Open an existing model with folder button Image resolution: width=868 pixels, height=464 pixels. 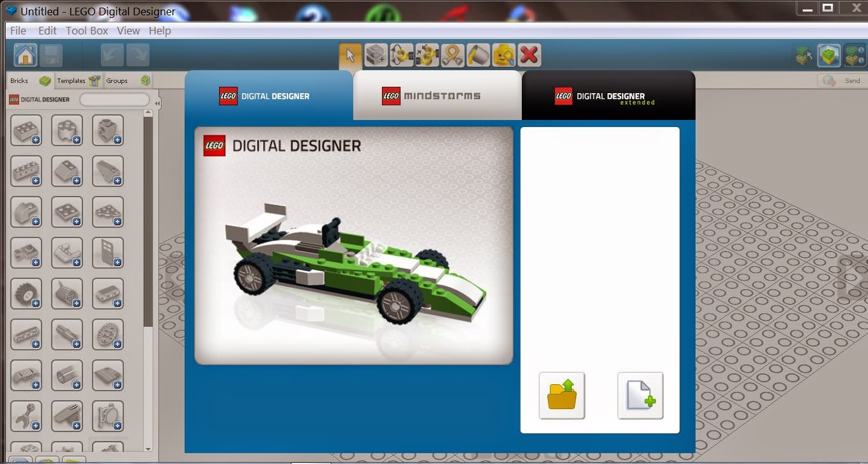point(562,396)
